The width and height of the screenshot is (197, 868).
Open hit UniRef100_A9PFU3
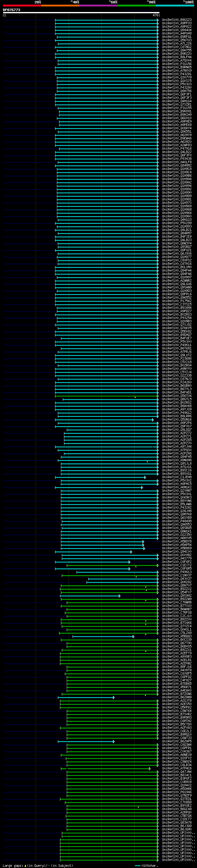(x=177, y=23)
